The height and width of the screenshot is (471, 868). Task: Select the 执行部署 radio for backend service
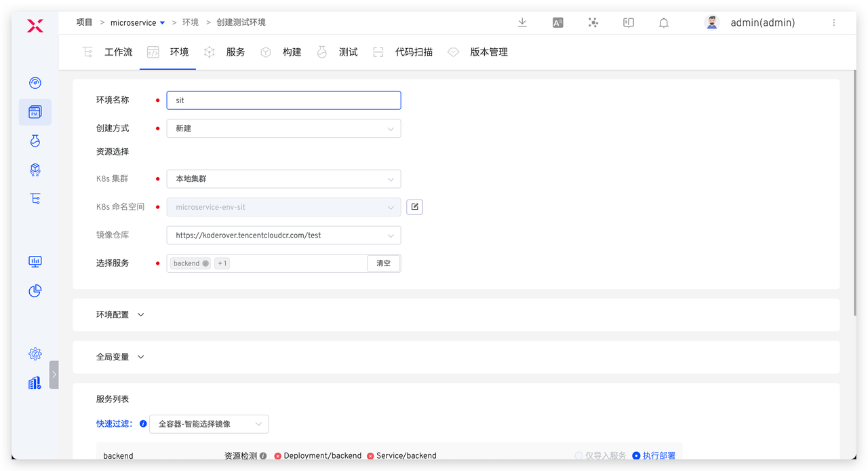click(635, 455)
